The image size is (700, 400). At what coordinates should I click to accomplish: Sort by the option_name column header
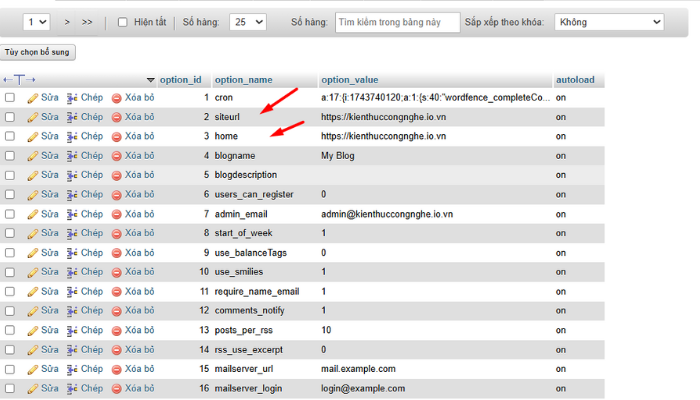click(x=243, y=79)
